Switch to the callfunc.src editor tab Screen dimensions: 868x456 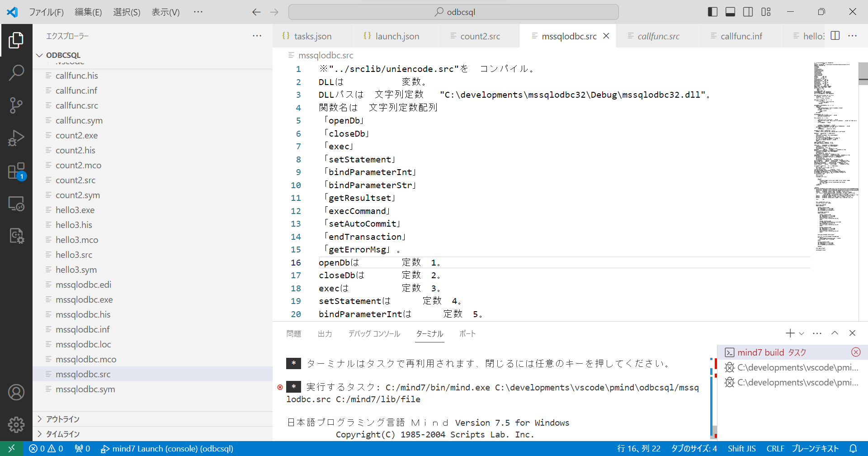658,36
